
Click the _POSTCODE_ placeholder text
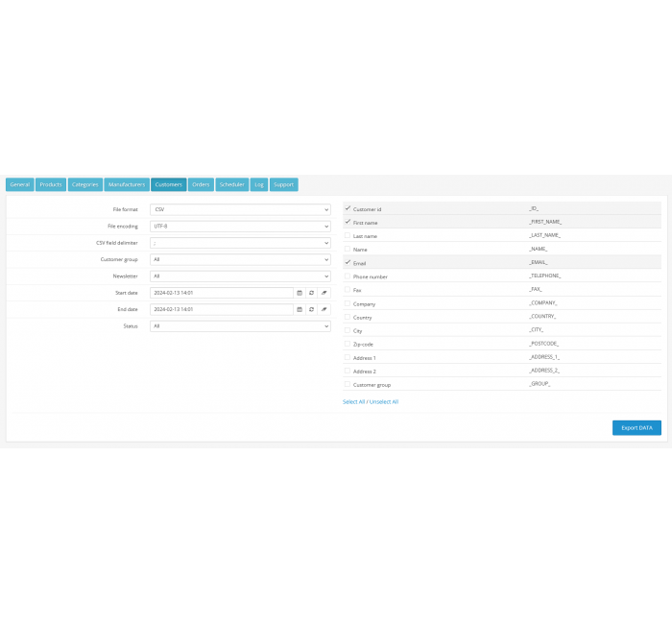tap(544, 344)
